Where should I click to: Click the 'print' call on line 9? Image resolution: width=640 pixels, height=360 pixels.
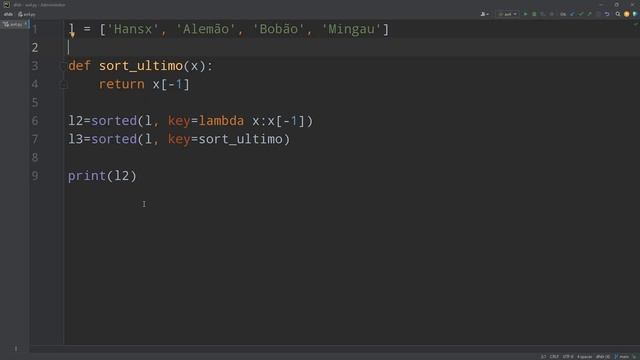[x=87, y=176]
